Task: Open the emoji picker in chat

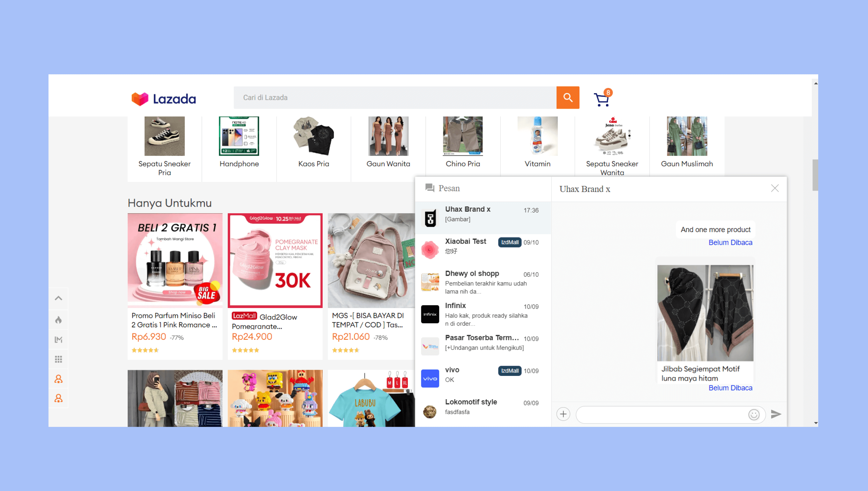Action: click(753, 414)
